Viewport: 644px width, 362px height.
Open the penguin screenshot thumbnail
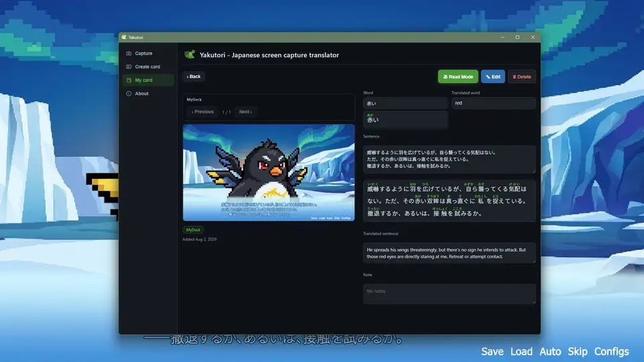coord(268,173)
